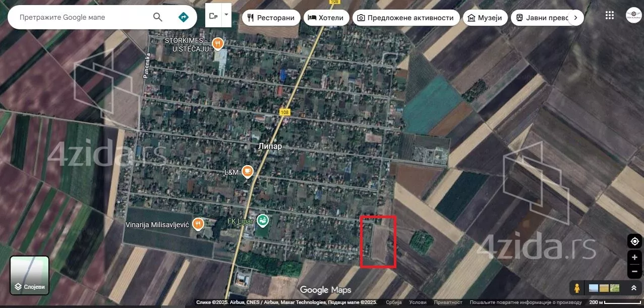The width and height of the screenshot is (644, 308).
Task: Zoom out with the minus button
Action: coord(634,272)
